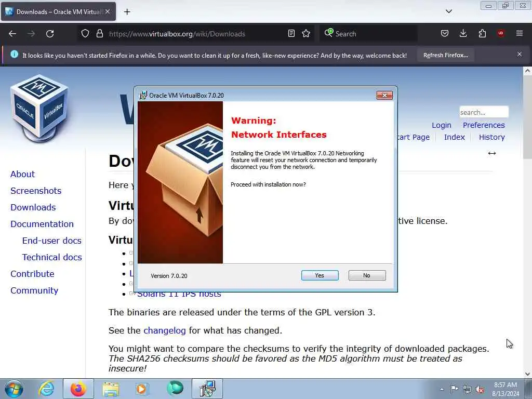This screenshot has width=532, height=399.
Task: Open Documentation in the sidebar
Action: pos(42,224)
